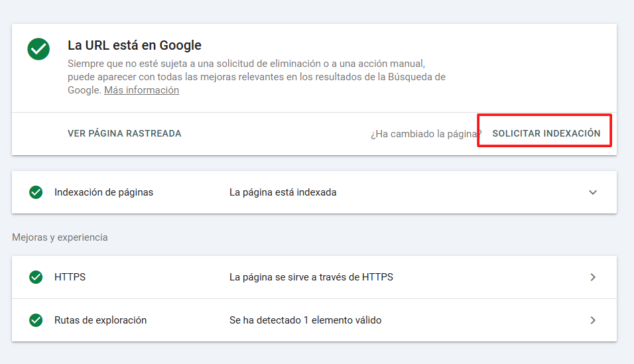Follow the Más información link
The height and width of the screenshot is (364, 634).
point(141,90)
